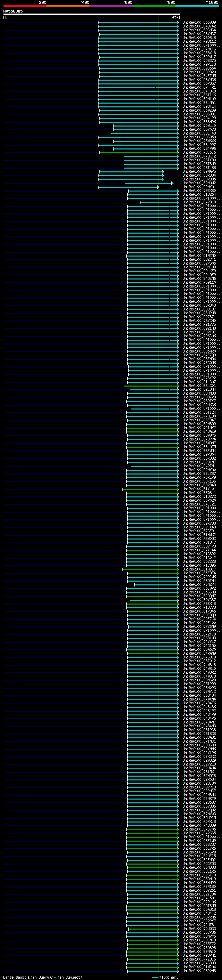The width and height of the screenshot is (222, 980).
Task: Click hit label UniRef100_C6BC37
Action: pyautogui.click(x=199, y=844)
